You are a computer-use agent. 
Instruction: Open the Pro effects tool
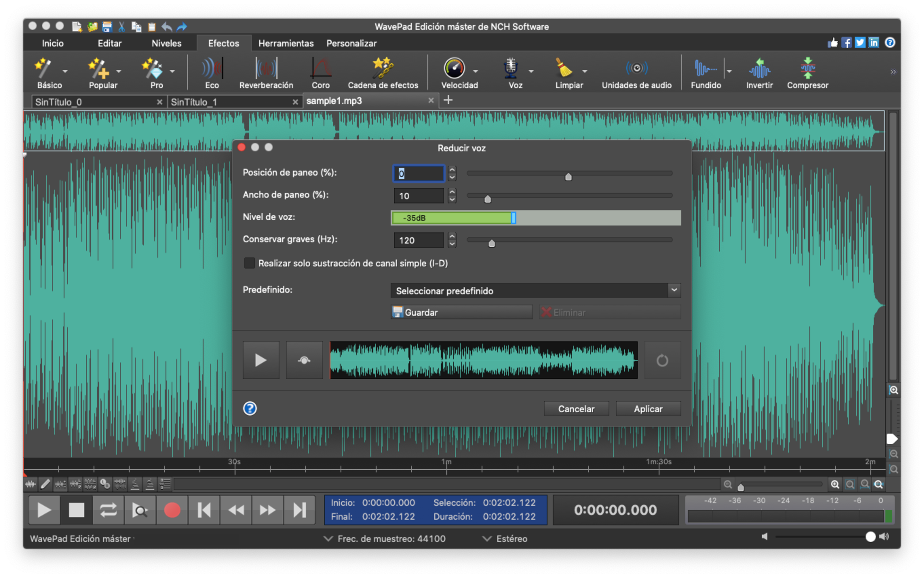[156, 73]
